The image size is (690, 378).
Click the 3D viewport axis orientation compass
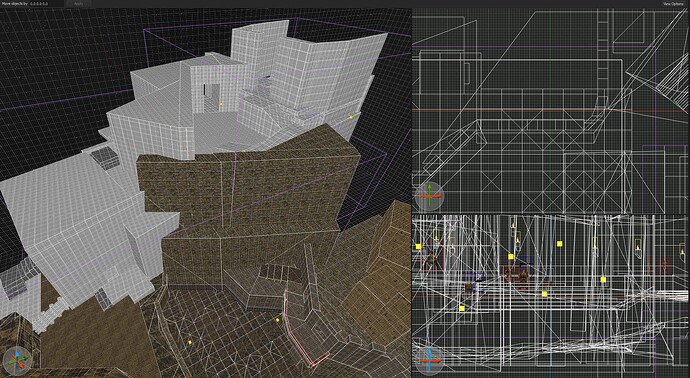click(17, 361)
